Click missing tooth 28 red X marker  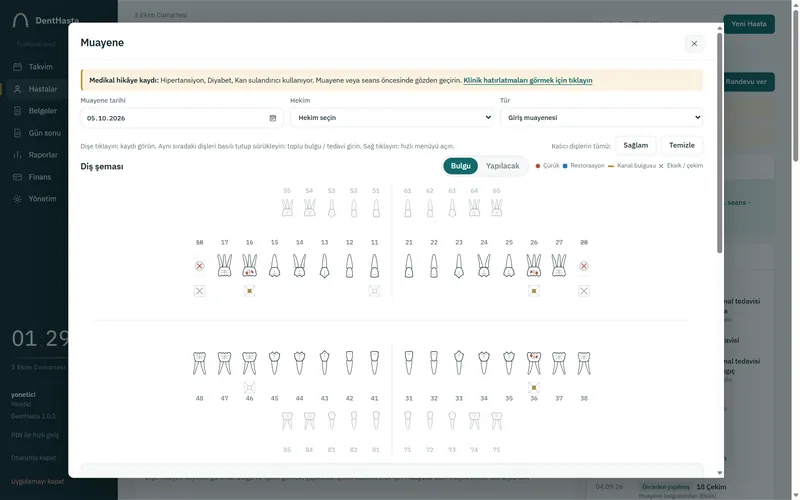coord(584,266)
